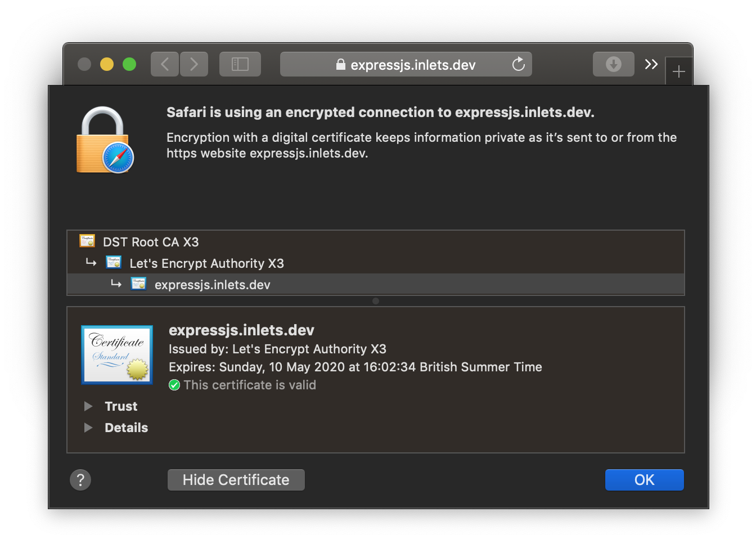
Task: Click the yellow minimize window button
Action: coord(107,64)
